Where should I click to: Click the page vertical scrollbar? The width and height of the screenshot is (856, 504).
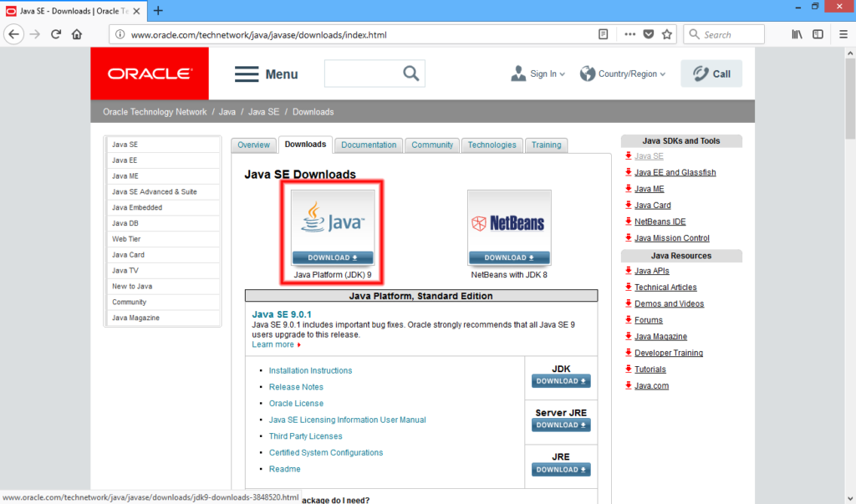pos(850,99)
